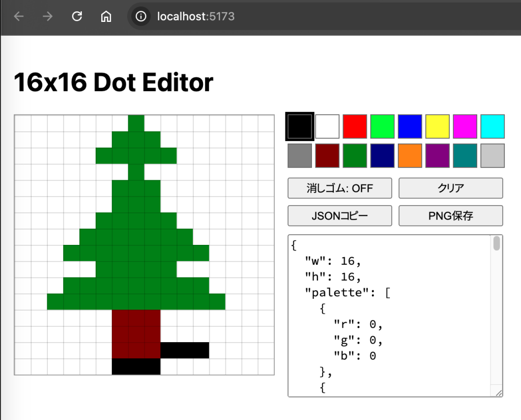Clear the canvas with the クリア button
This screenshot has height=420, width=521.
point(450,188)
